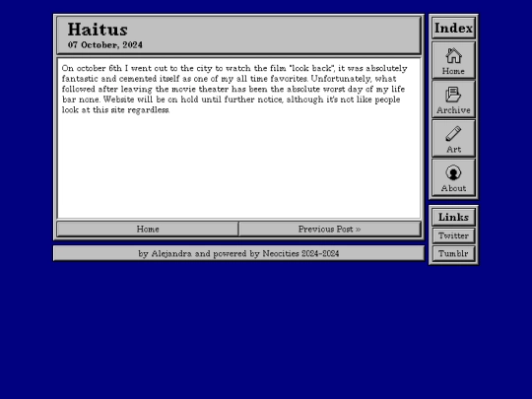
Task: Go to Previous Post »
Action: pos(330,229)
